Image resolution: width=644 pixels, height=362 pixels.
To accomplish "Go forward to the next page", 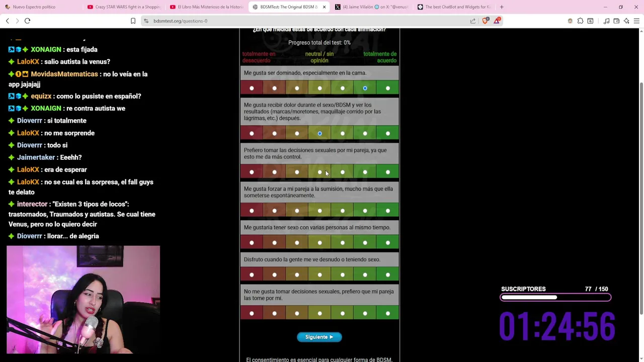I will click(x=17, y=21).
